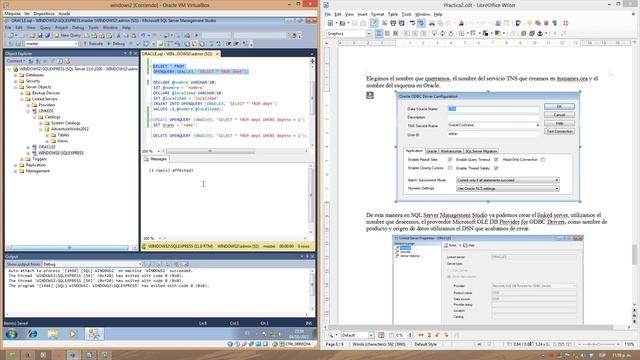This screenshot has width=640, height=360.
Task: Collapse the Linked Servers node
Action: click(22, 99)
